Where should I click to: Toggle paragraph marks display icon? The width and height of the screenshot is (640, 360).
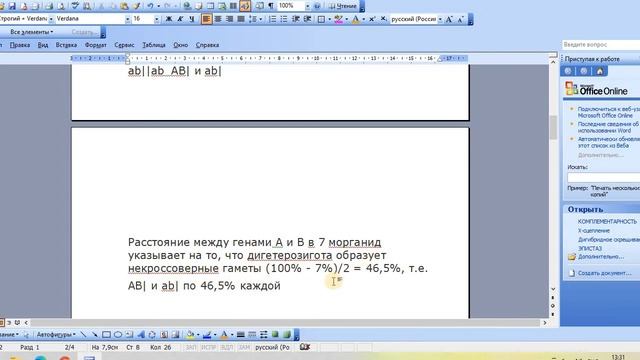pyautogui.click(x=271, y=6)
